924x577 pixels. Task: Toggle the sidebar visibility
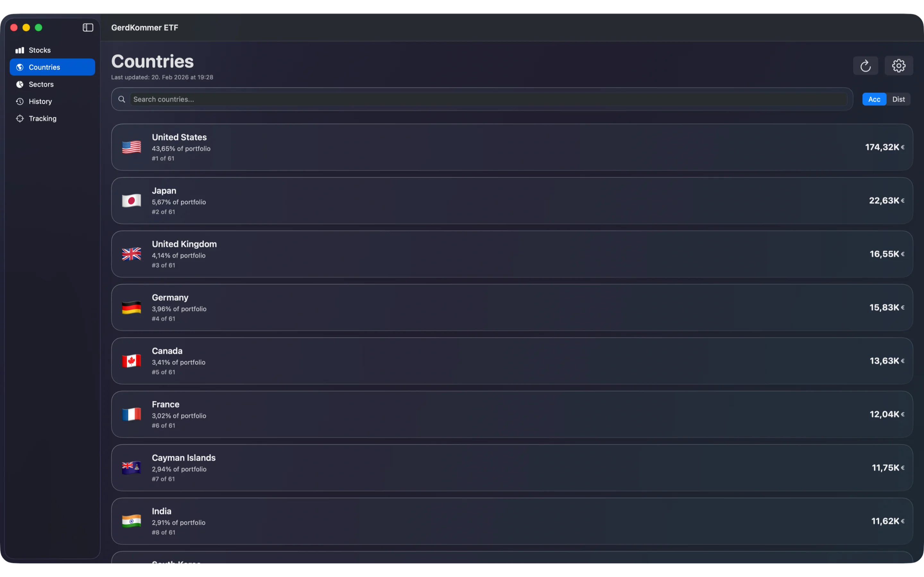pyautogui.click(x=88, y=28)
